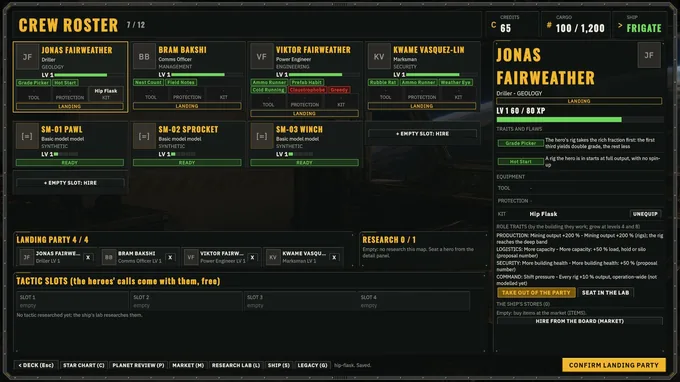Open Legacy (G) screen
Screen dimensions: 680x382
point(312,365)
